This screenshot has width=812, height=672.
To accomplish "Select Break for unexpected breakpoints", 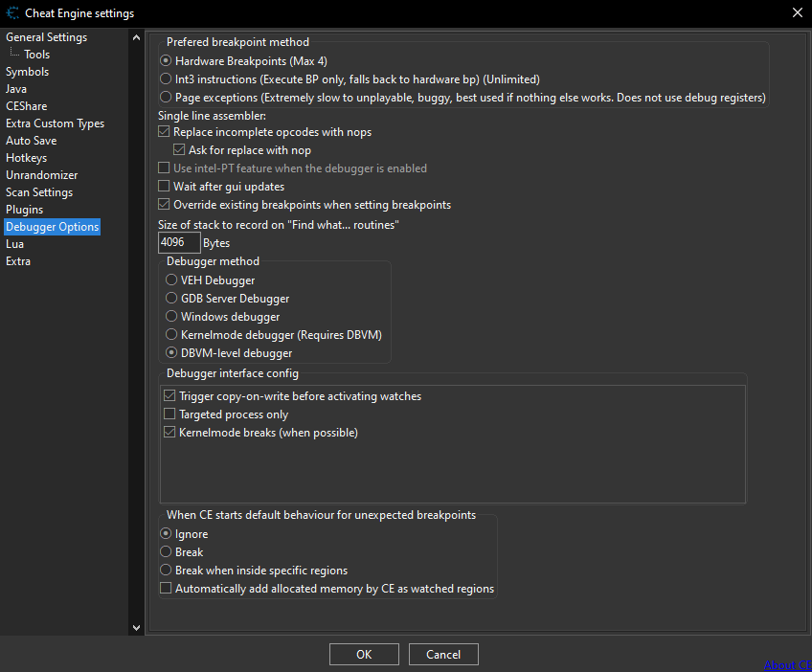I will (x=166, y=552).
